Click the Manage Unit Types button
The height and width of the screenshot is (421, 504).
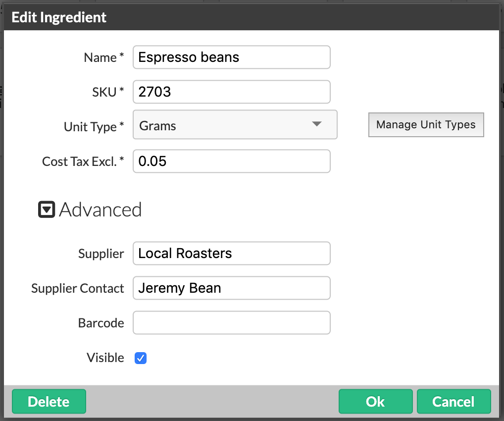[x=426, y=125]
